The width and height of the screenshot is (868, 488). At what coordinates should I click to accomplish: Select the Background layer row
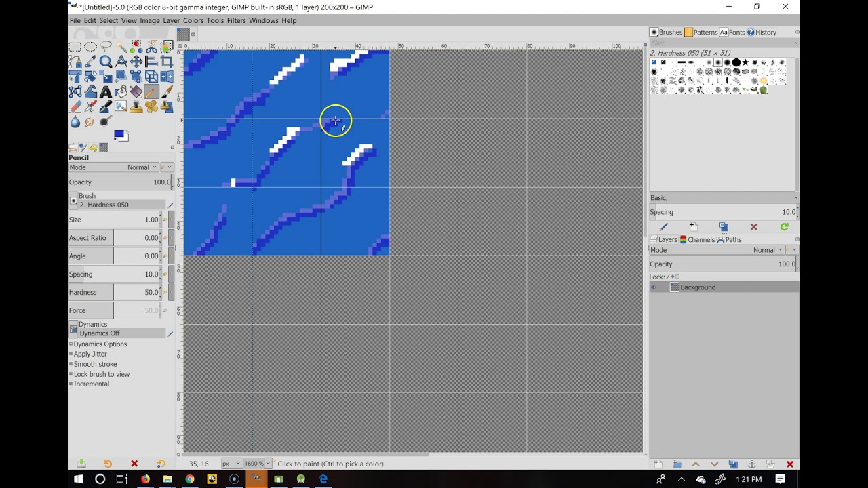(724, 287)
